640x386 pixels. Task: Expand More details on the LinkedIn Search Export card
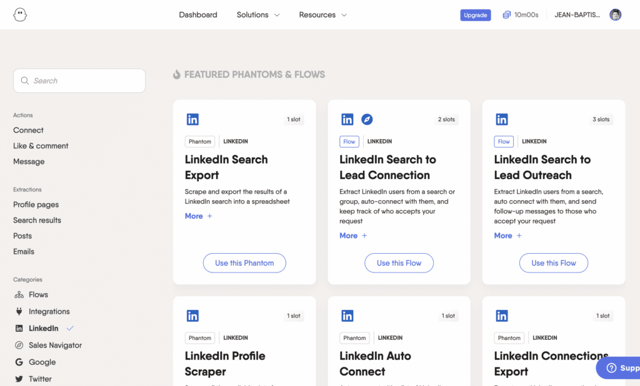198,216
